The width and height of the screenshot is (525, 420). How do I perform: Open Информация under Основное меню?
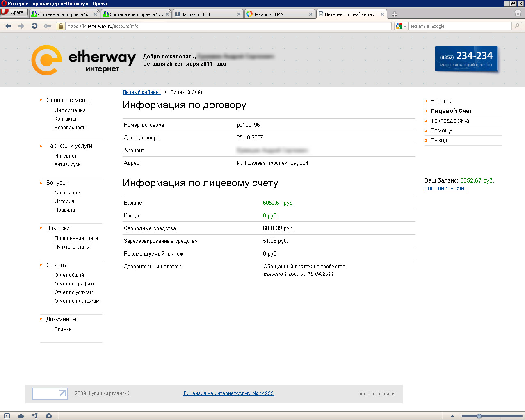[70, 110]
